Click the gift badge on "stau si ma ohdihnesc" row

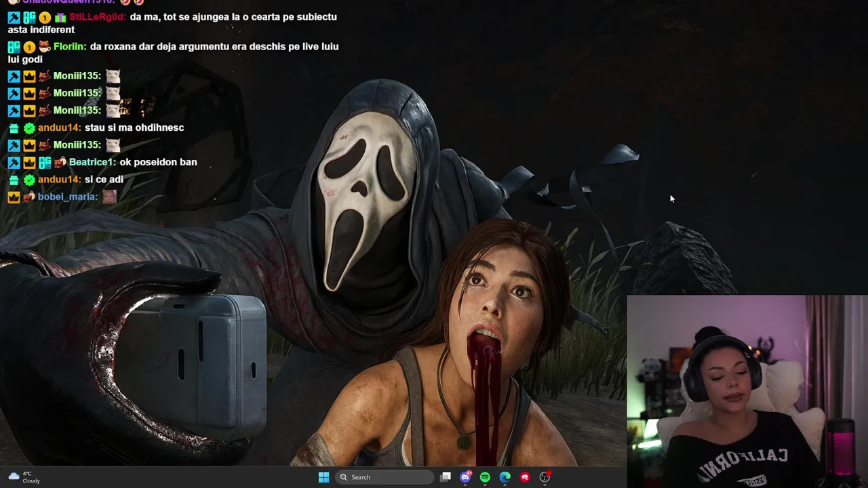tap(14, 128)
